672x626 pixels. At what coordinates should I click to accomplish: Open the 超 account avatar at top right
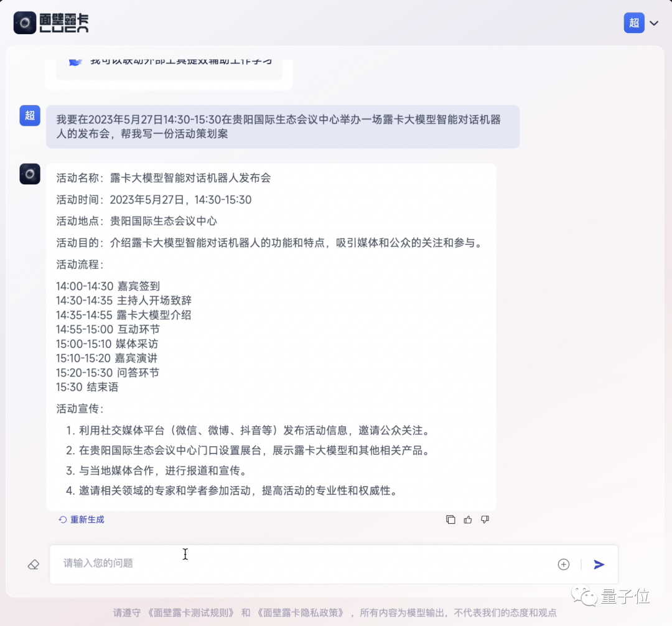[634, 23]
